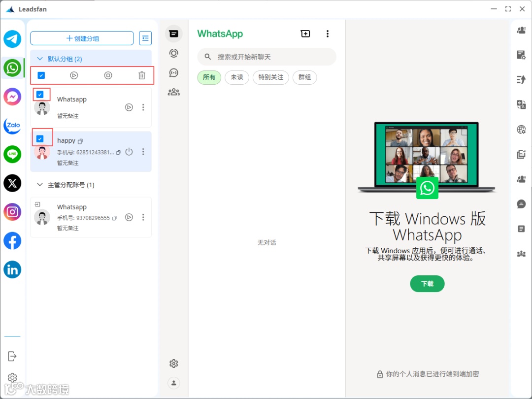Switch to the Facebook platform
Viewport: 532px width, 399px height.
point(12,241)
